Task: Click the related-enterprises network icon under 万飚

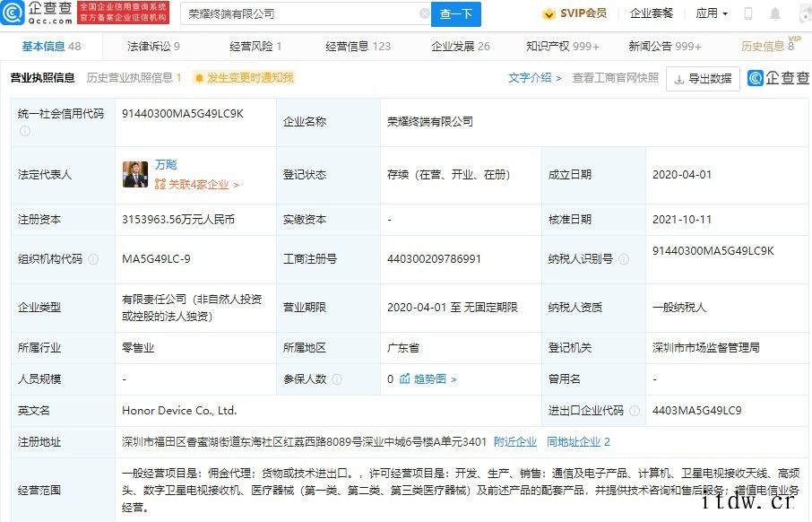Action: coord(160,184)
